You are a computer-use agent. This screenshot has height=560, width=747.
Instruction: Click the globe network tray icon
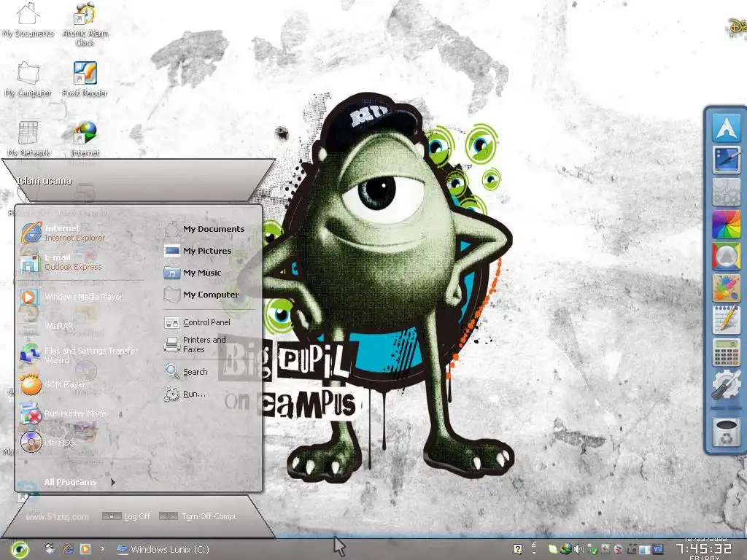(565, 550)
